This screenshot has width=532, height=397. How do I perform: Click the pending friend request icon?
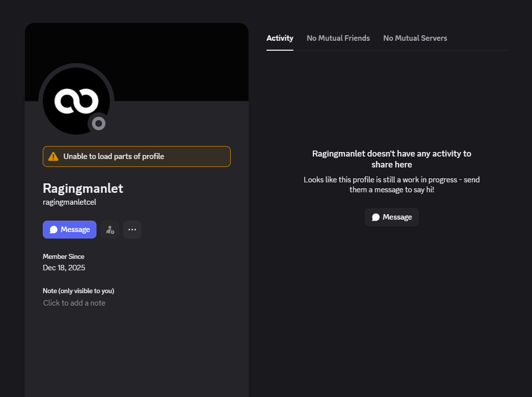(x=110, y=230)
